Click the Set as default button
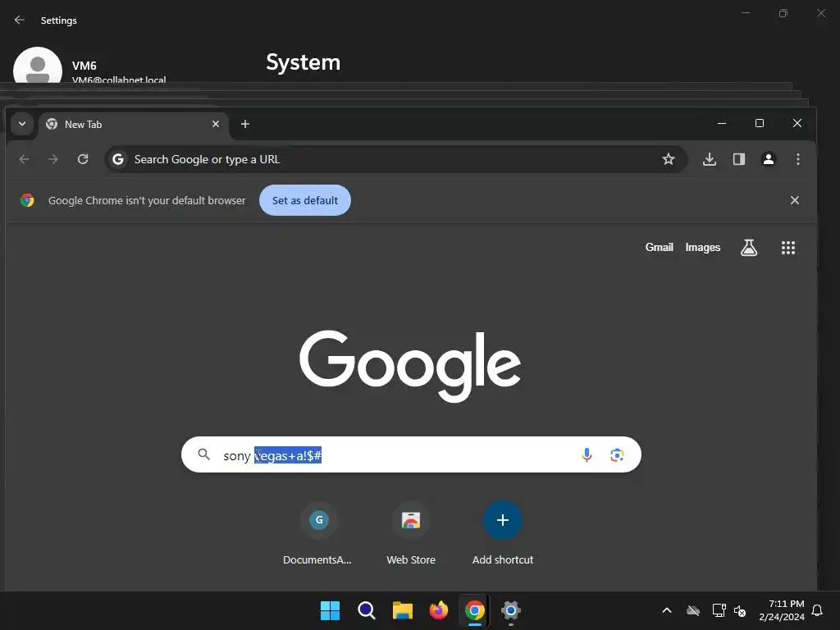The width and height of the screenshot is (840, 630). [x=305, y=200]
